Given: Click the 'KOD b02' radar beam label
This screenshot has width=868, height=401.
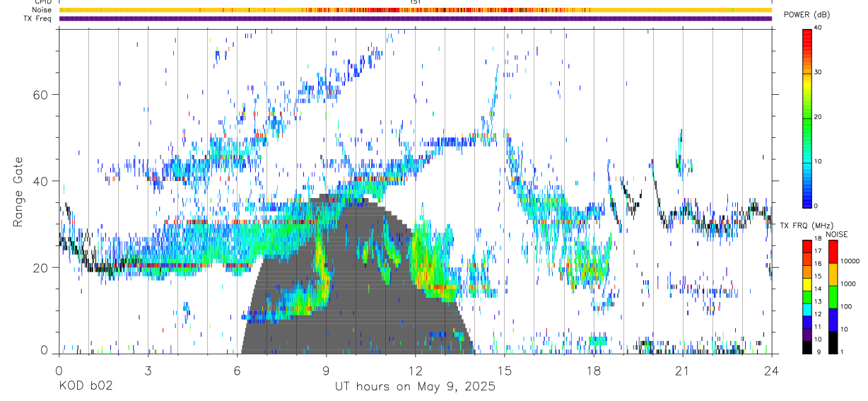Looking at the screenshot, I should tap(86, 387).
